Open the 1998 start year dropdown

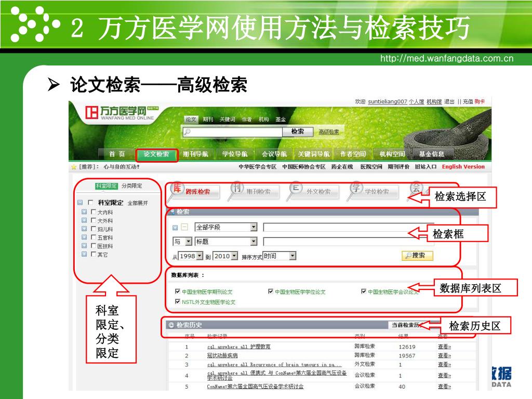190,256
